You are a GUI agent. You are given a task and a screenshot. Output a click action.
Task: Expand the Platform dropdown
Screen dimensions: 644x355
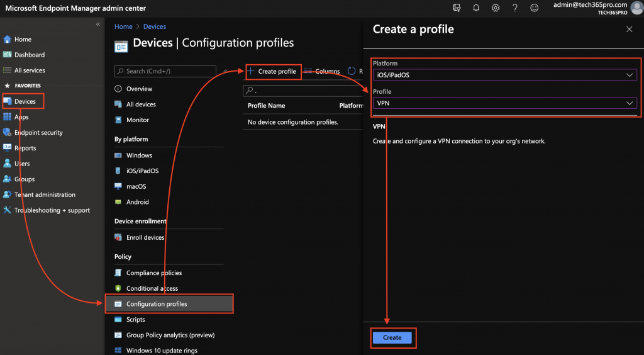click(504, 75)
